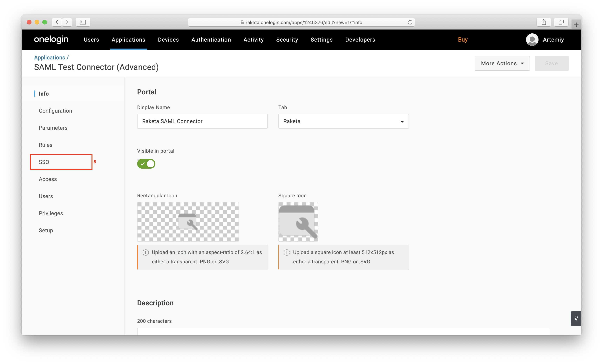Viewport: 603px width, 364px height.
Task: Click the Safari share icon
Action: point(544,22)
